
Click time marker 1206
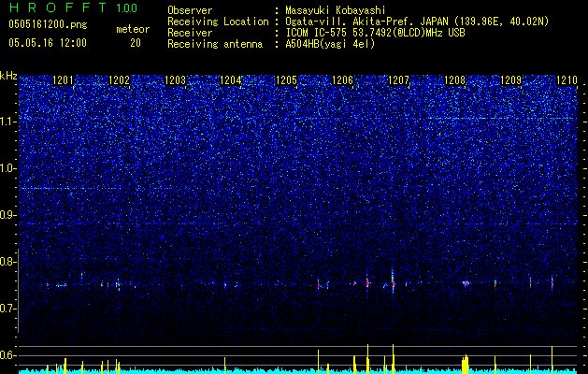tap(343, 80)
